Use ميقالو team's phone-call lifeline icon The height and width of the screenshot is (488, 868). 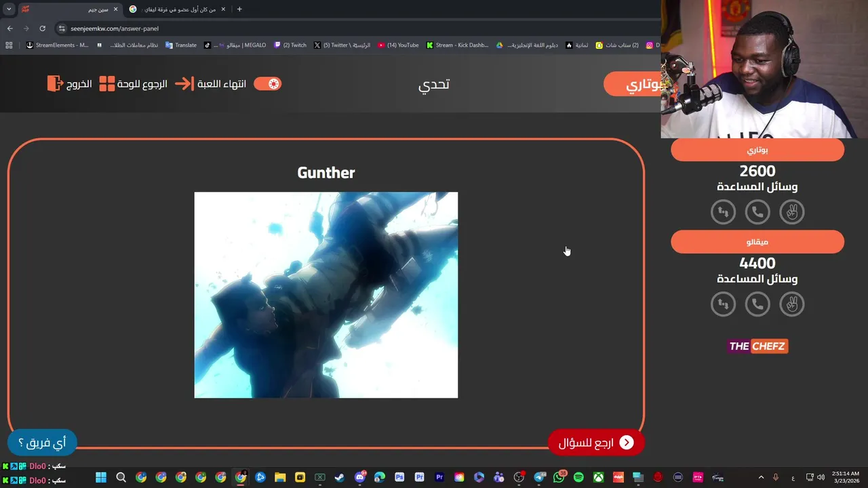(x=757, y=304)
